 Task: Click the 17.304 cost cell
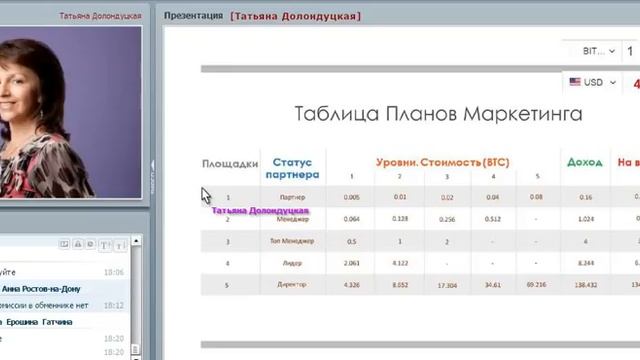447,286
